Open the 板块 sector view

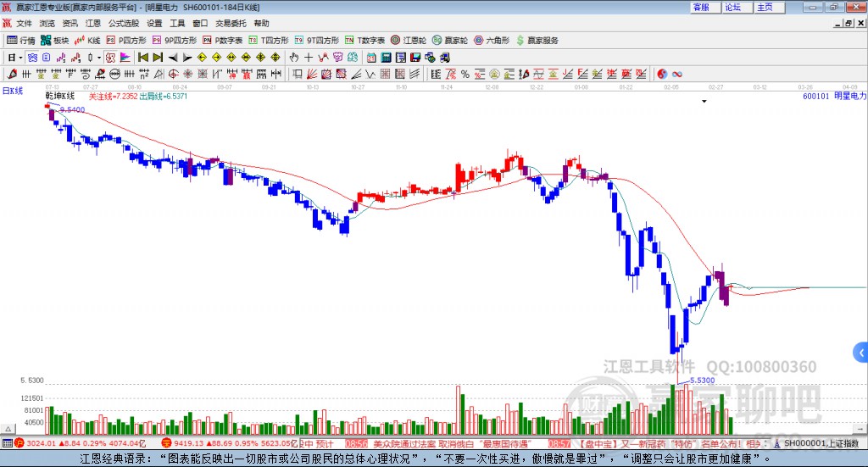tap(54, 41)
